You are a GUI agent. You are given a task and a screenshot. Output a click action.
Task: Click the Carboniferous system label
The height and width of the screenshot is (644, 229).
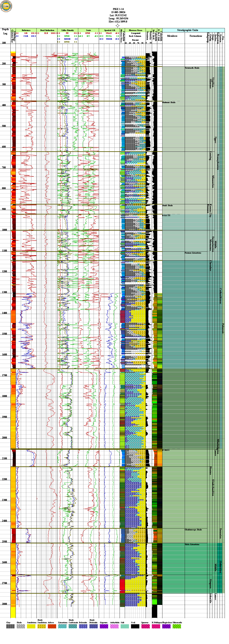coord(220,296)
